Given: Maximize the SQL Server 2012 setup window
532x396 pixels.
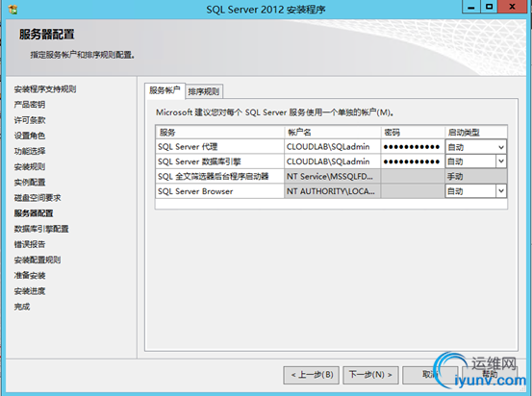Looking at the screenshot, I should pyautogui.click(x=489, y=7).
